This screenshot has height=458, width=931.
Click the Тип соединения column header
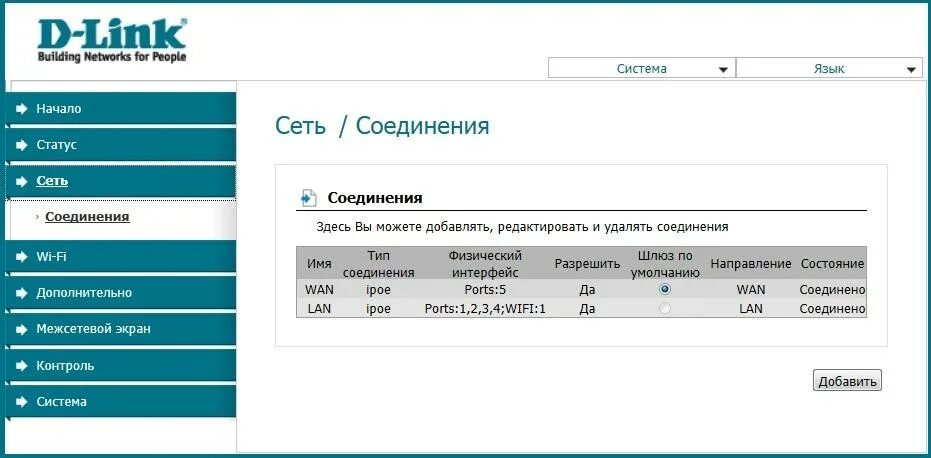click(378, 264)
